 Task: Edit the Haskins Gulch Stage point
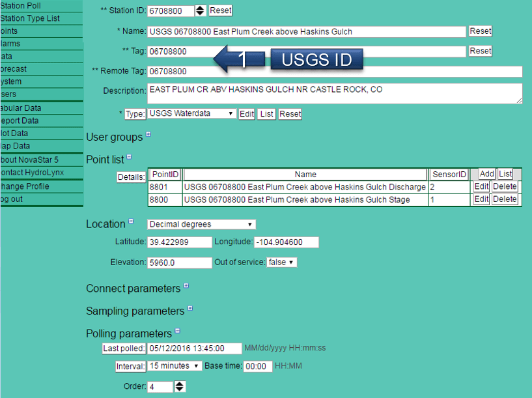click(x=480, y=199)
